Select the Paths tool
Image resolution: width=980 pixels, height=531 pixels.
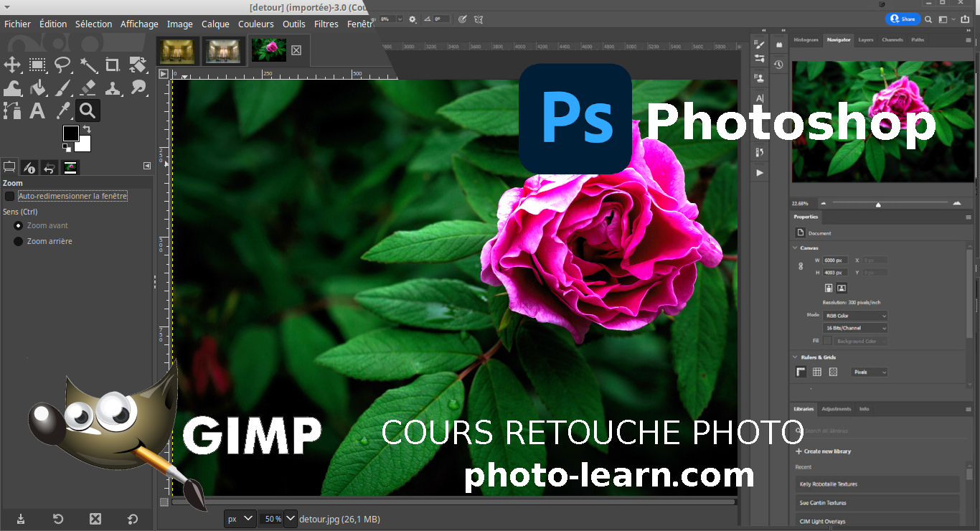12,111
